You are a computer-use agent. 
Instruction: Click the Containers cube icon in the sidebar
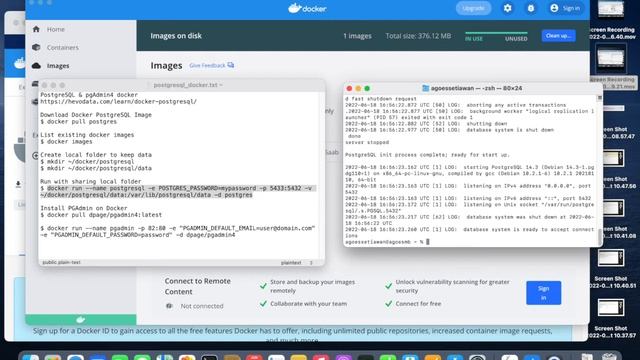(36, 47)
